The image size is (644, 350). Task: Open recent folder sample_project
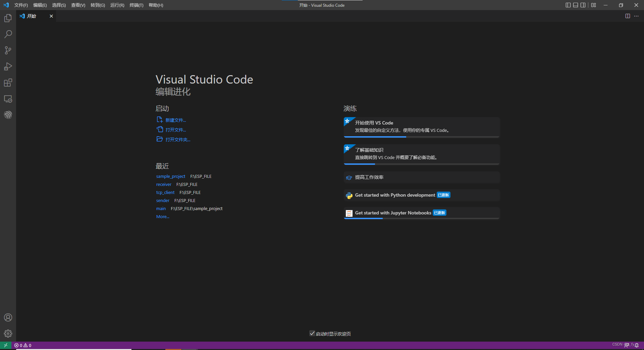170,176
